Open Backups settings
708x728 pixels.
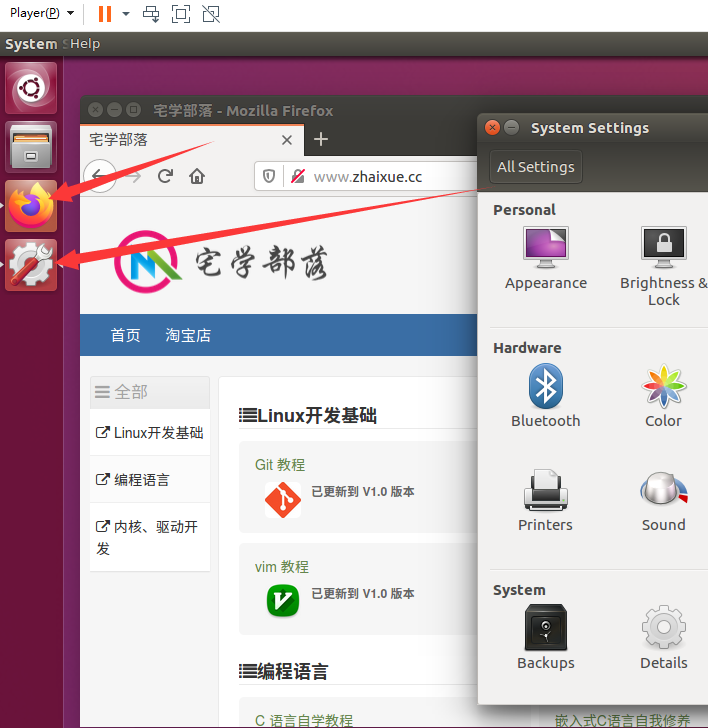546,637
